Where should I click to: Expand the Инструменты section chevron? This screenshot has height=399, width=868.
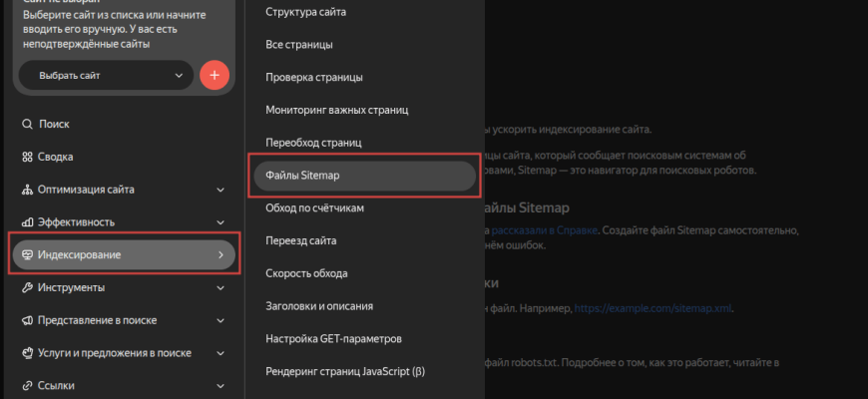tap(219, 287)
